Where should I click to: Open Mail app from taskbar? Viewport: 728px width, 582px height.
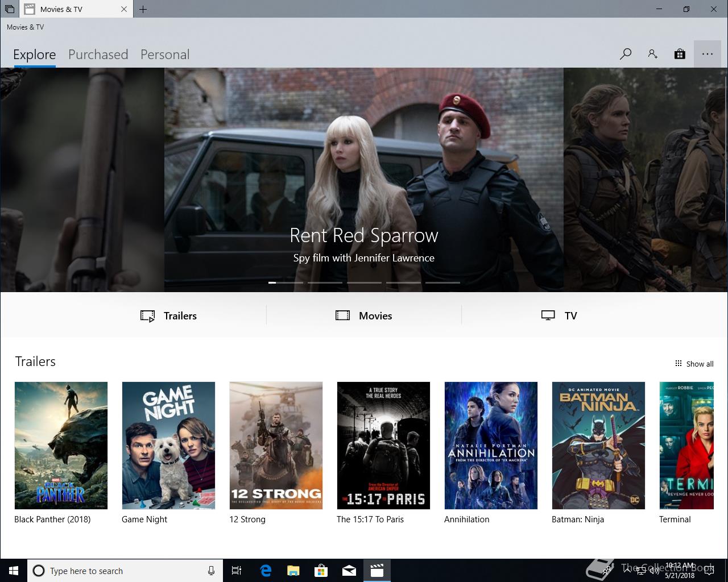pyautogui.click(x=349, y=571)
